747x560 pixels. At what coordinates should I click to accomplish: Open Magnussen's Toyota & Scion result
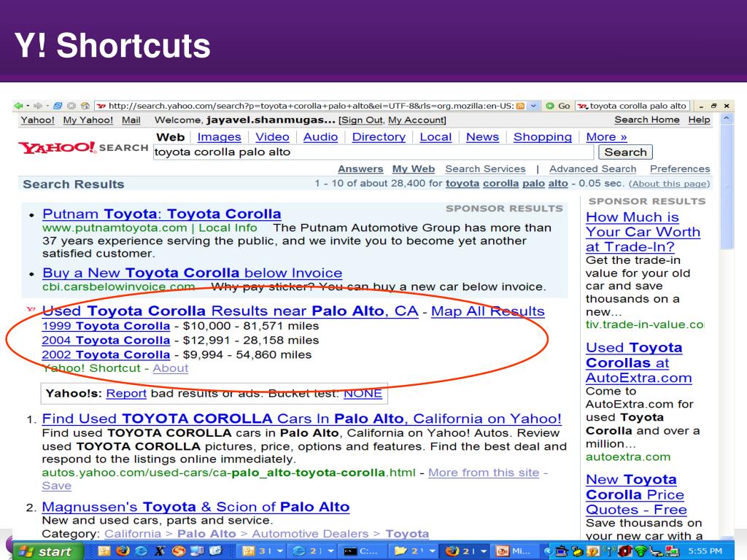coord(196,507)
